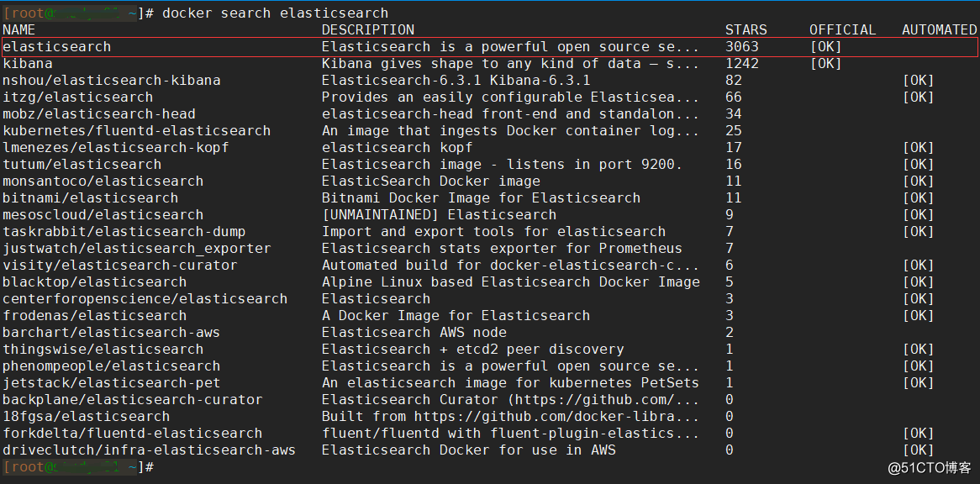Click the NAME column header
Viewport: 980px width, 484px height.
[19, 29]
